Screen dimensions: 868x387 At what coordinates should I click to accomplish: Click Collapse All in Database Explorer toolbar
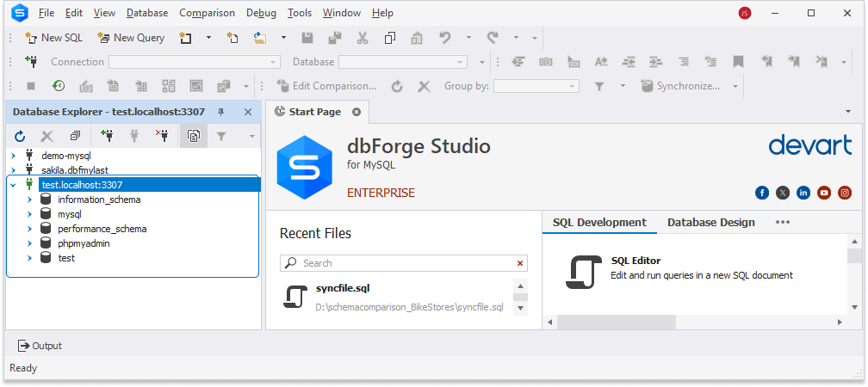point(75,136)
